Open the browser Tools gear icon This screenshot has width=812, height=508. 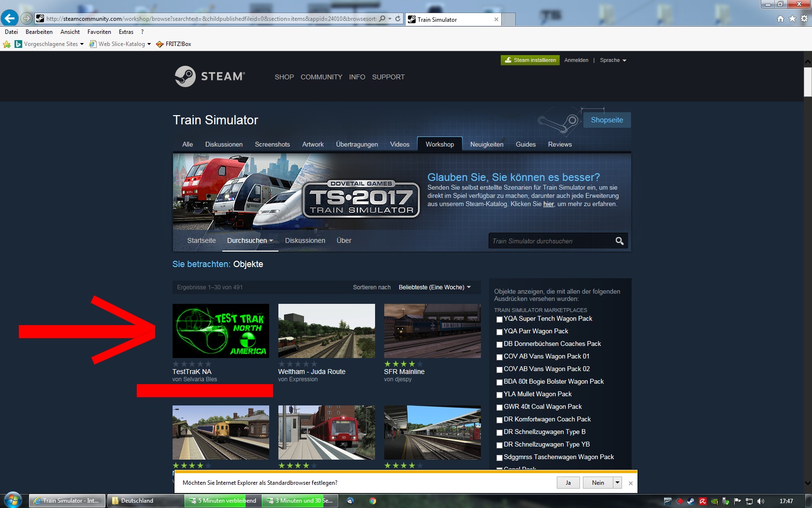(x=804, y=19)
